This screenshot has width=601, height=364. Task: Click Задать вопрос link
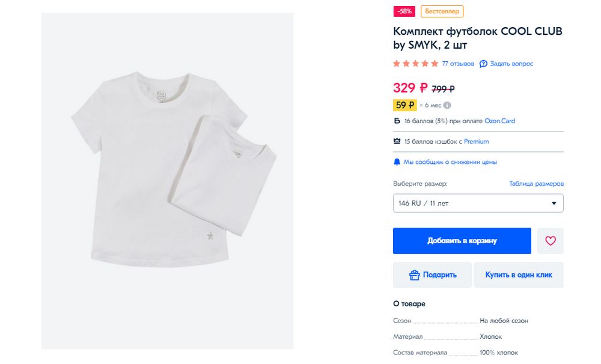pos(511,64)
